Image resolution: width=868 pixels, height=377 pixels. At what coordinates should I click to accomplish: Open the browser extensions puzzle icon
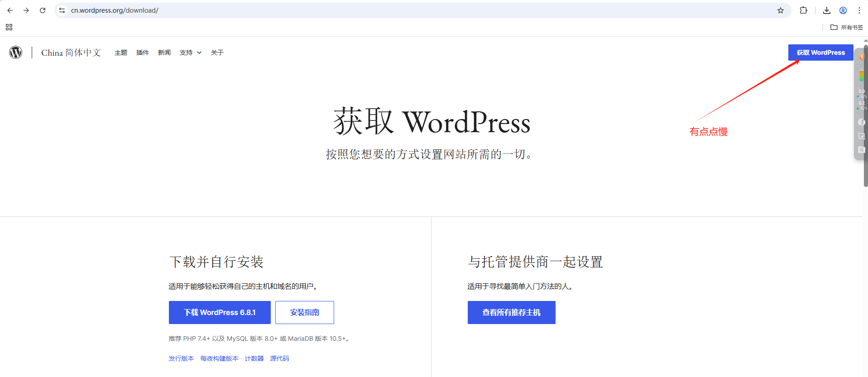coord(804,10)
